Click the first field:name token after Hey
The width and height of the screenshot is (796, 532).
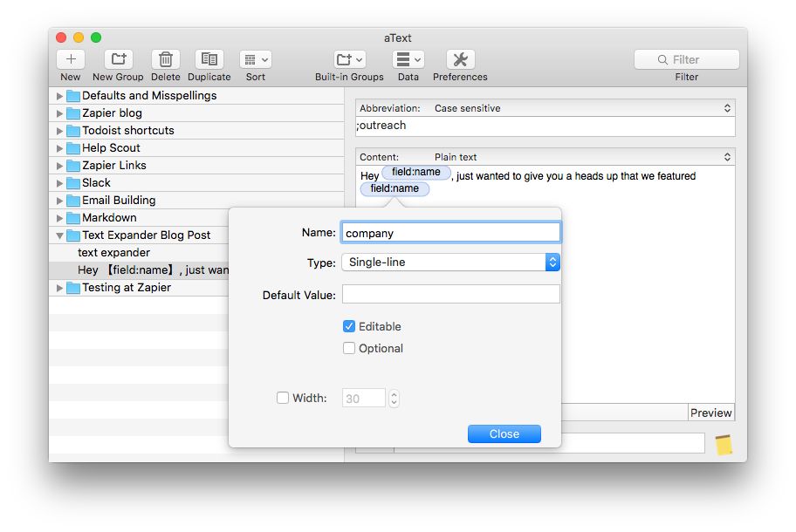tap(415, 173)
